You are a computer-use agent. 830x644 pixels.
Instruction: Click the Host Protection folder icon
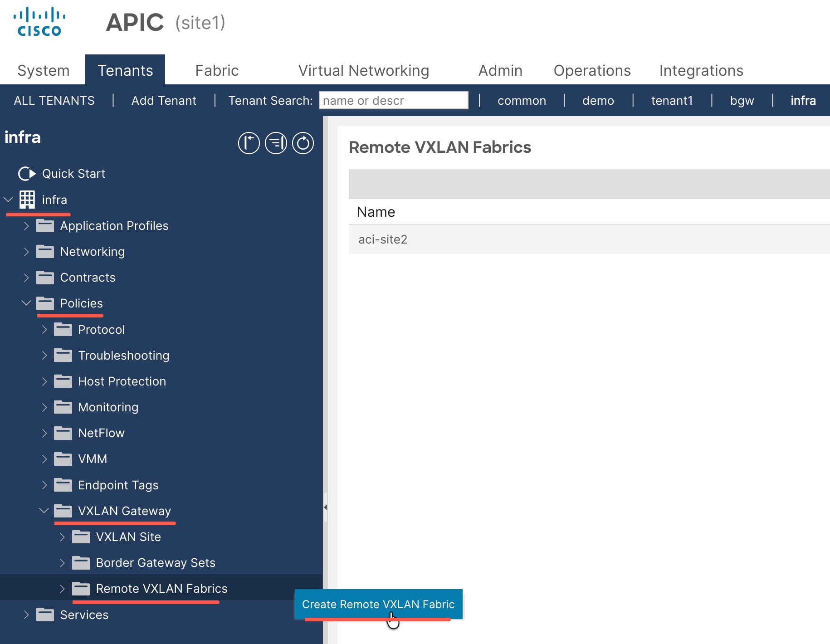[x=63, y=381]
